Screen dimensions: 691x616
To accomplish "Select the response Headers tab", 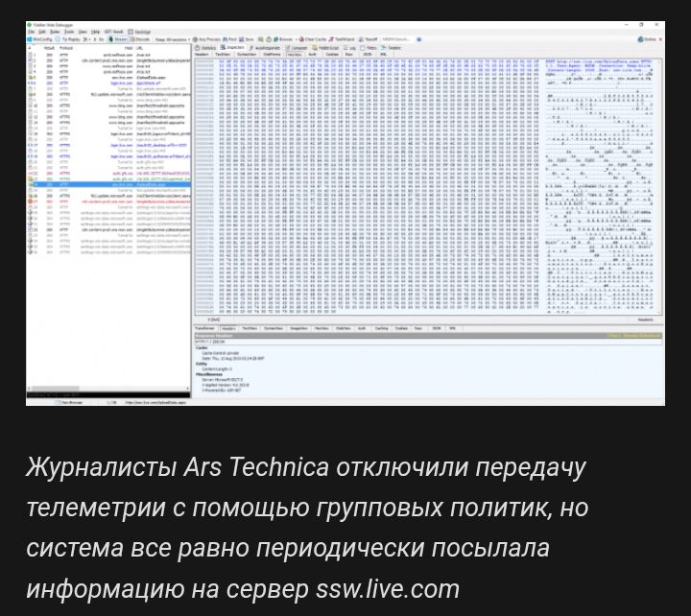I will point(228,328).
